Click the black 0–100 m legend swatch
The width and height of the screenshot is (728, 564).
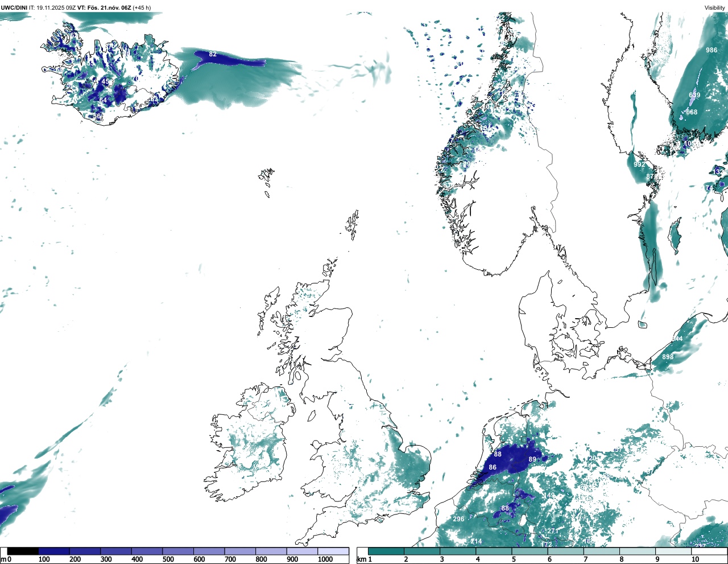point(23,551)
